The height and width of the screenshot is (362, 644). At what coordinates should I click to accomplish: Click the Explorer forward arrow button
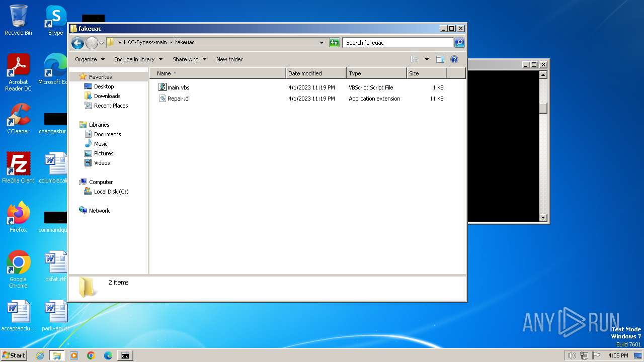tap(92, 43)
